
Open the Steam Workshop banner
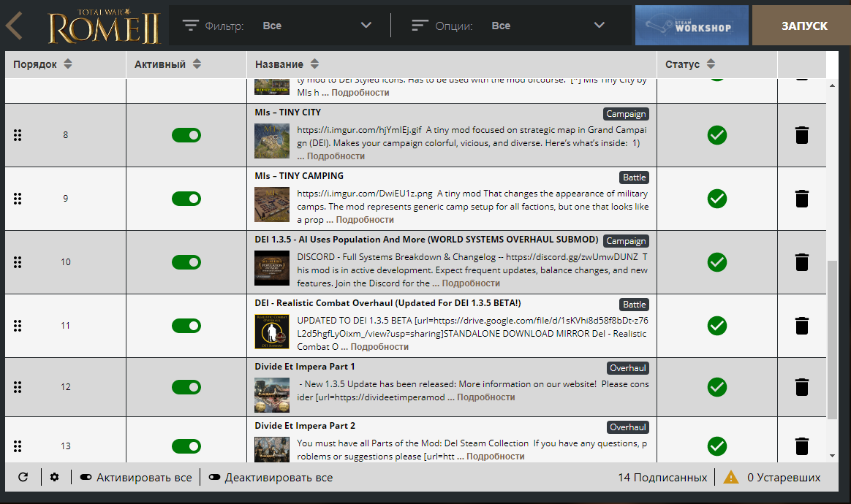692,26
